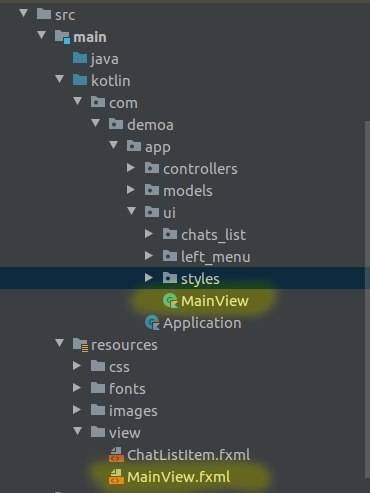The width and height of the screenshot is (370, 493).
Task: Click the com package icon
Action: click(x=98, y=102)
